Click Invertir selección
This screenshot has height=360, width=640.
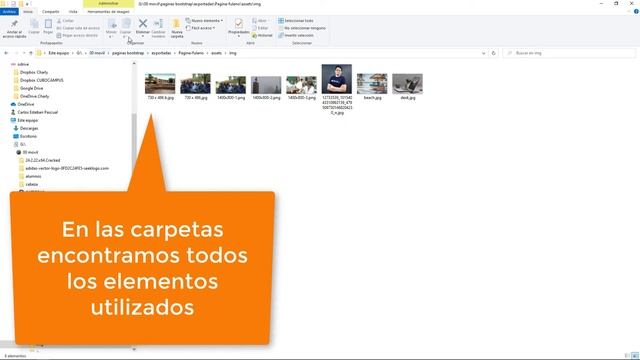[296, 36]
